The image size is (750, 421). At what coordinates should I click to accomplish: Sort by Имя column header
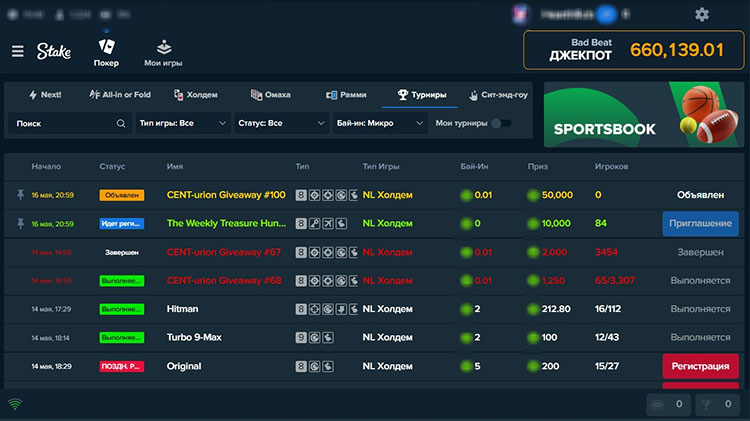pos(175,166)
